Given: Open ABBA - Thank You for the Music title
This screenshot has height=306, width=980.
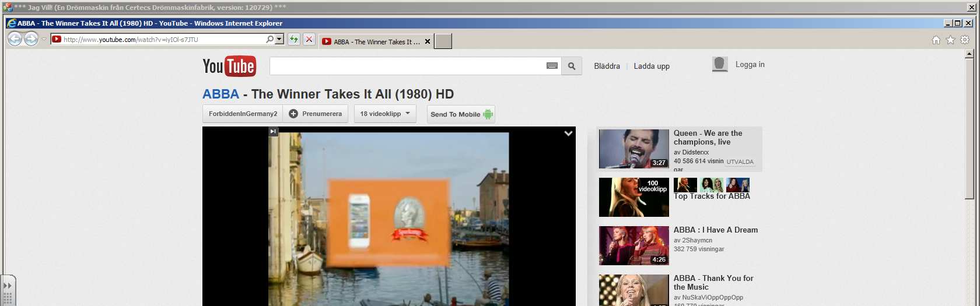Looking at the screenshot, I should click(713, 283).
